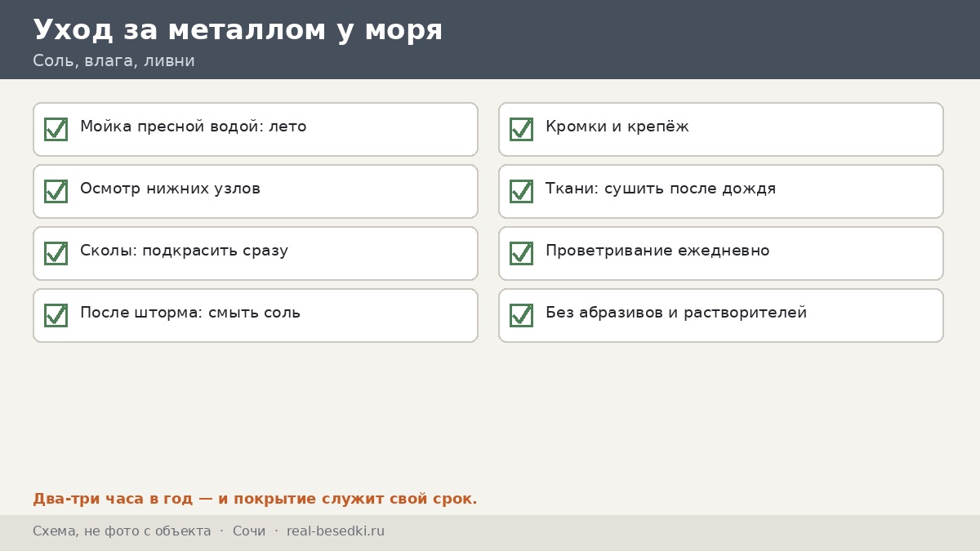This screenshot has width=980, height=551.
Task: Click the text Мойка пресной водой: лето
Action: click(194, 127)
